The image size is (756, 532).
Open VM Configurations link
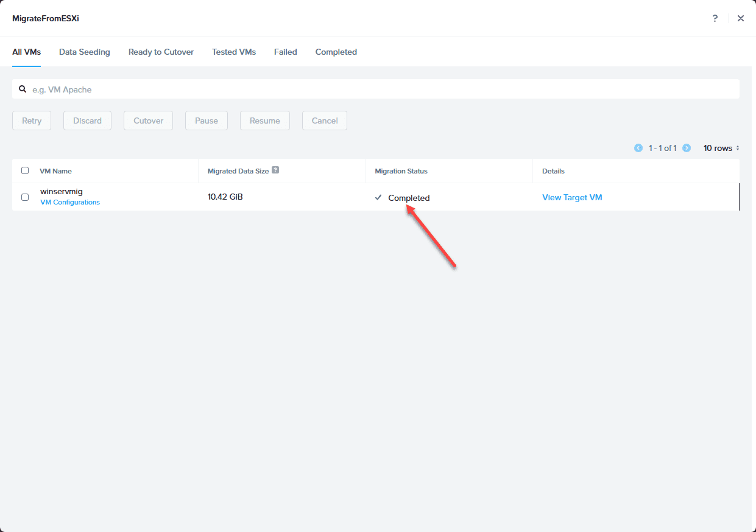tap(70, 202)
